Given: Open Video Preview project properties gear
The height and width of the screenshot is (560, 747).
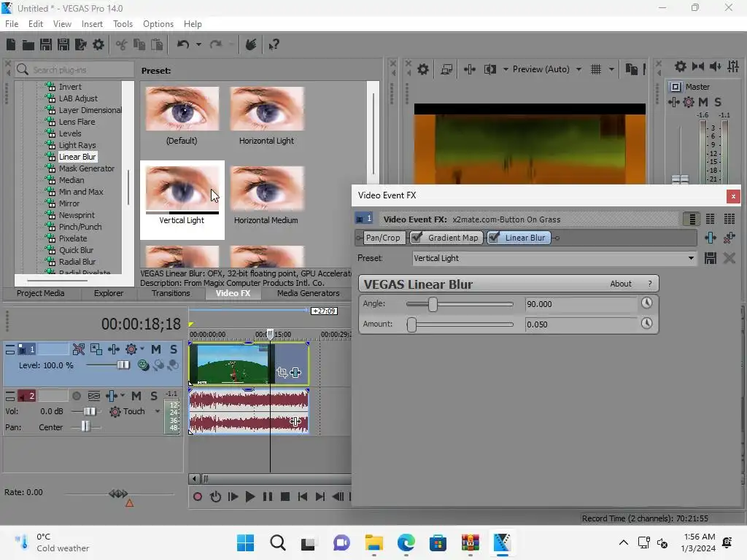Looking at the screenshot, I should [422, 69].
